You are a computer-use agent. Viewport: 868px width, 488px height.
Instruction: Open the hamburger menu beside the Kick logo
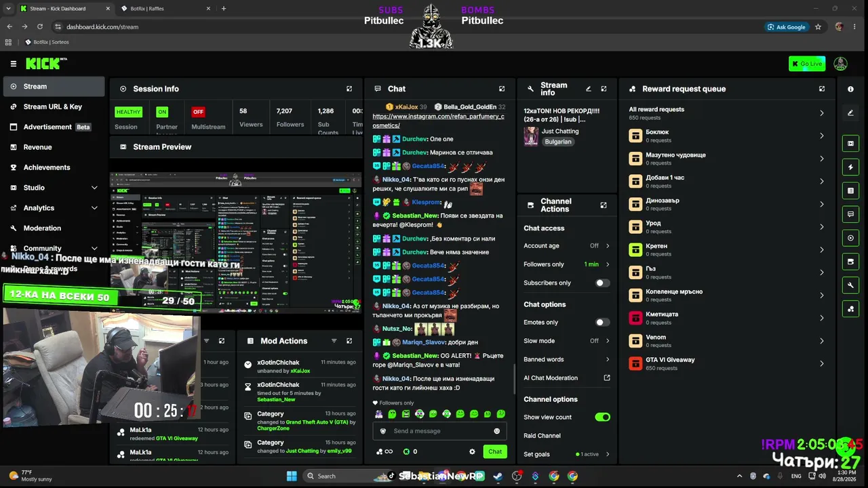pyautogui.click(x=13, y=64)
